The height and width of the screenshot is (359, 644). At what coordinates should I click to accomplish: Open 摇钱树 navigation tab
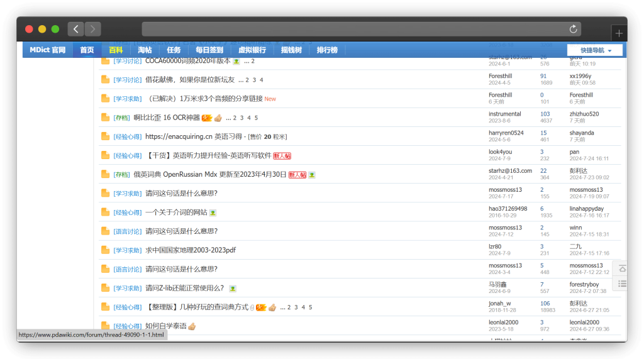pos(291,50)
